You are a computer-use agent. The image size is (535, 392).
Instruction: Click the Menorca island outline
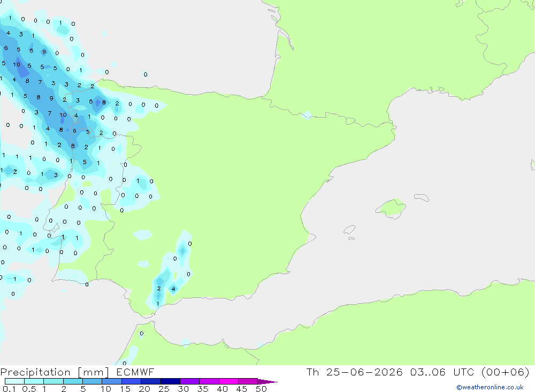tap(422, 197)
